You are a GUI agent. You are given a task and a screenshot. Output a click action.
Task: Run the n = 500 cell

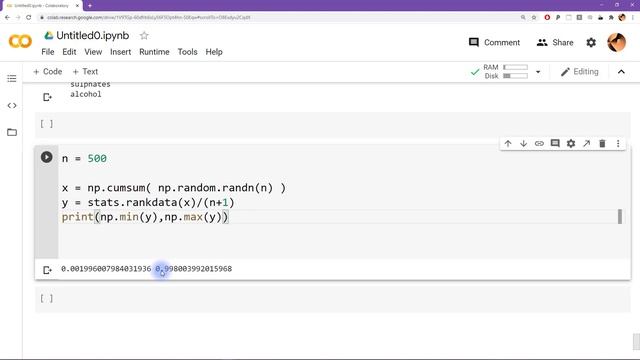coord(47,157)
